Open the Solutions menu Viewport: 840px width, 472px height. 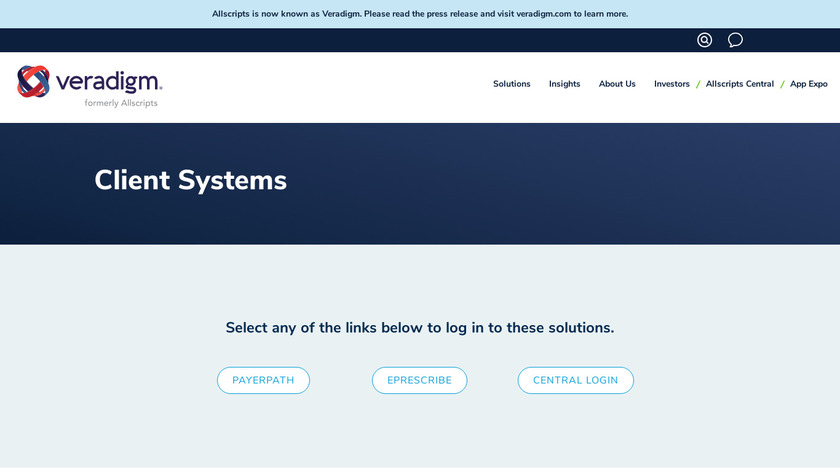[511, 84]
